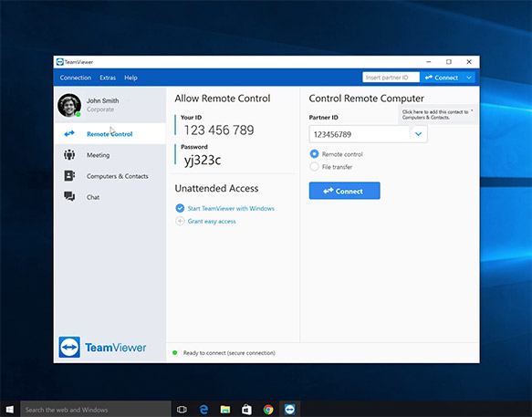This screenshot has width=532, height=417.
Task: Click the green ready status dot
Action: [174, 353]
